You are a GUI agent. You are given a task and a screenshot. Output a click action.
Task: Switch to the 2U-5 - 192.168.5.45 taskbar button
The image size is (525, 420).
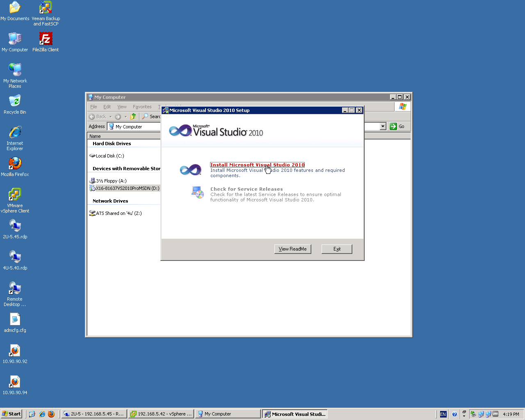pos(94,414)
